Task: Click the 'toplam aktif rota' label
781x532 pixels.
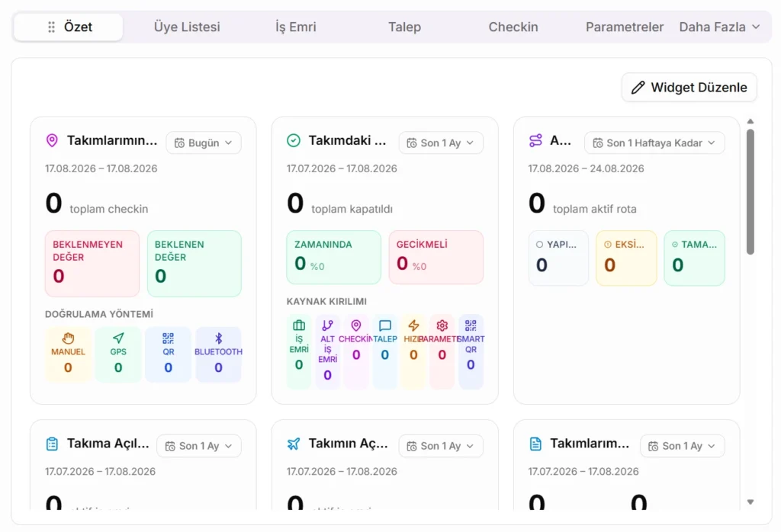Action: pyautogui.click(x=595, y=209)
